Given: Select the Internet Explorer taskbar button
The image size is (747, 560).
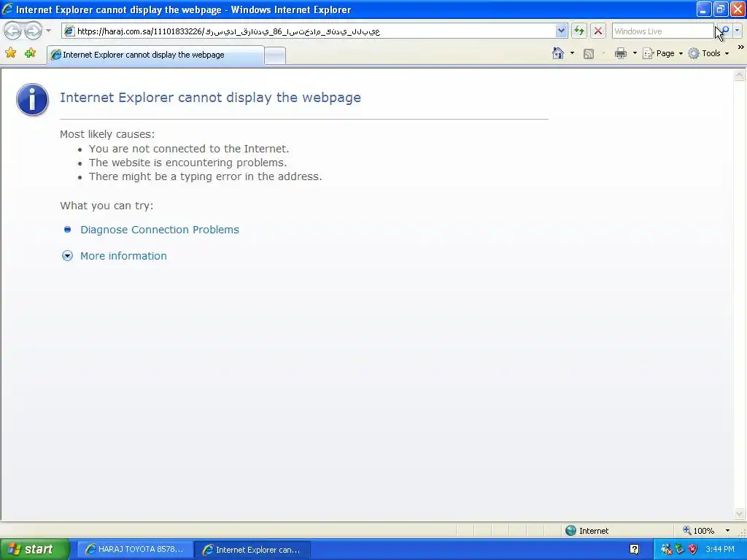Looking at the screenshot, I should click(253, 550).
